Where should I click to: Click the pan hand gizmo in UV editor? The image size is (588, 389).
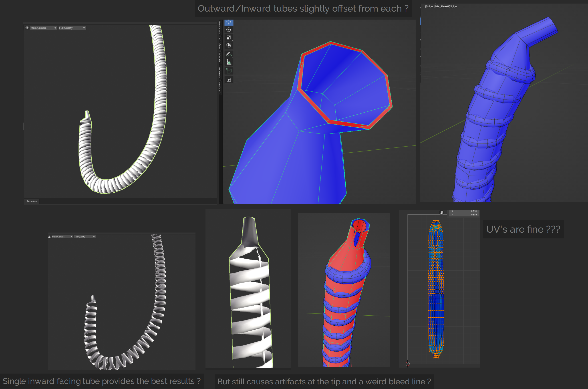tap(441, 212)
